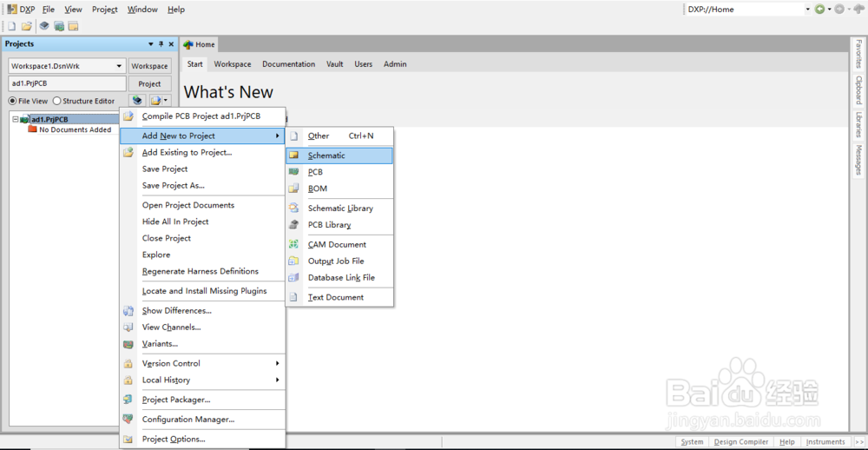The width and height of the screenshot is (868, 450).
Task: Switch to the Vault tab
Action: pos(335,64)
